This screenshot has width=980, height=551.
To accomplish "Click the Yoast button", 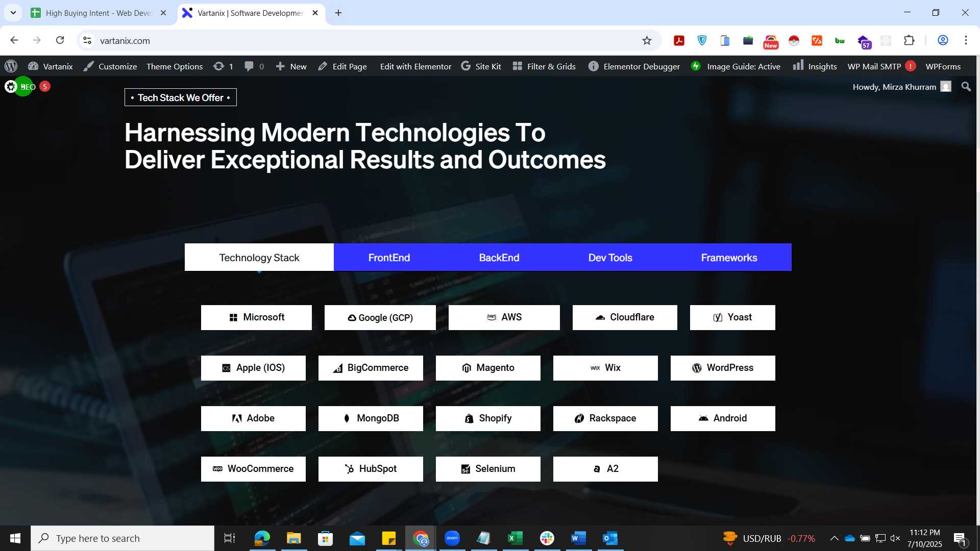I will coord(732,317).
